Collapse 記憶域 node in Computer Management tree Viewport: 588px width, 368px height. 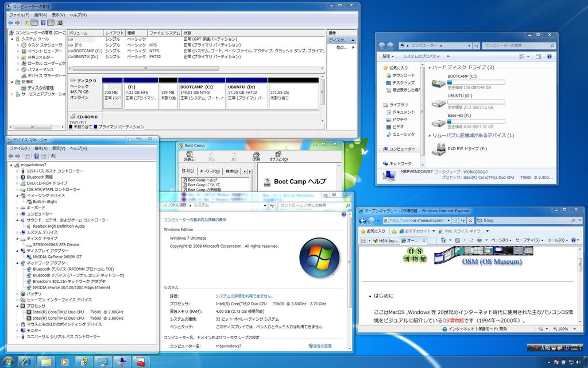(13, 82)
